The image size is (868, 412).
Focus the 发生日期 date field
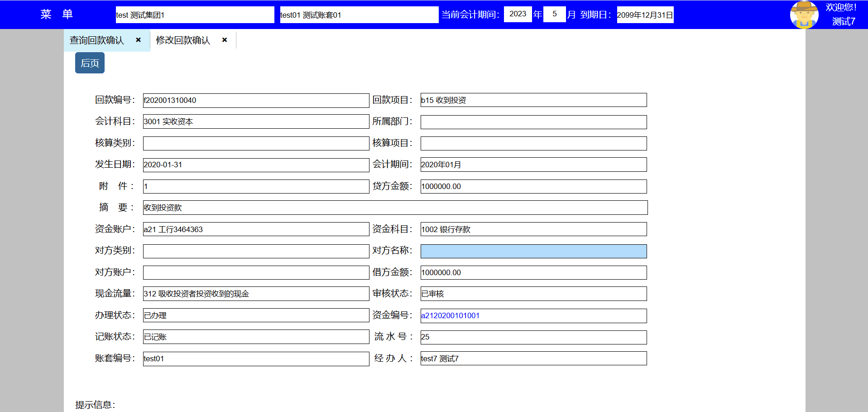(256, 165)
